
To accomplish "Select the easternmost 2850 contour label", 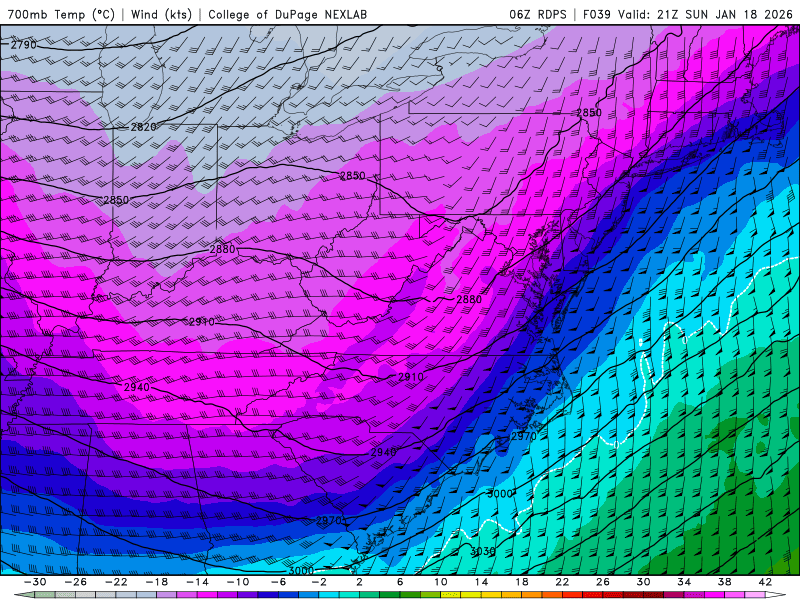I will [589, 113].
